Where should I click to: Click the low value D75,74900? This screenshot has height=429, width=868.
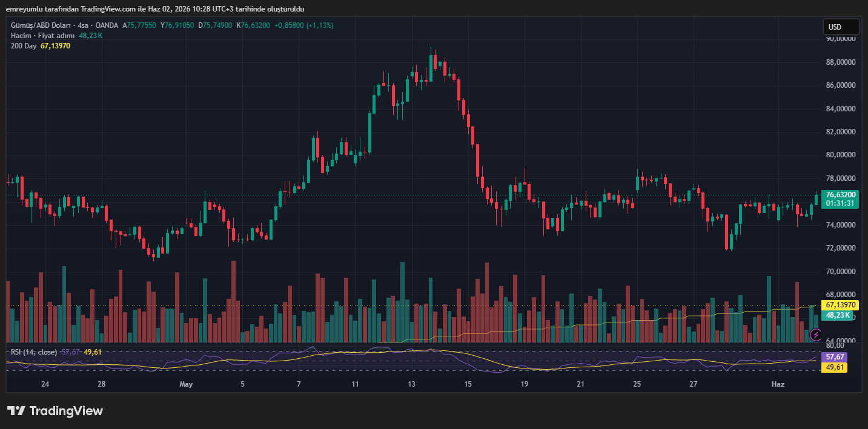coord(216,25)
